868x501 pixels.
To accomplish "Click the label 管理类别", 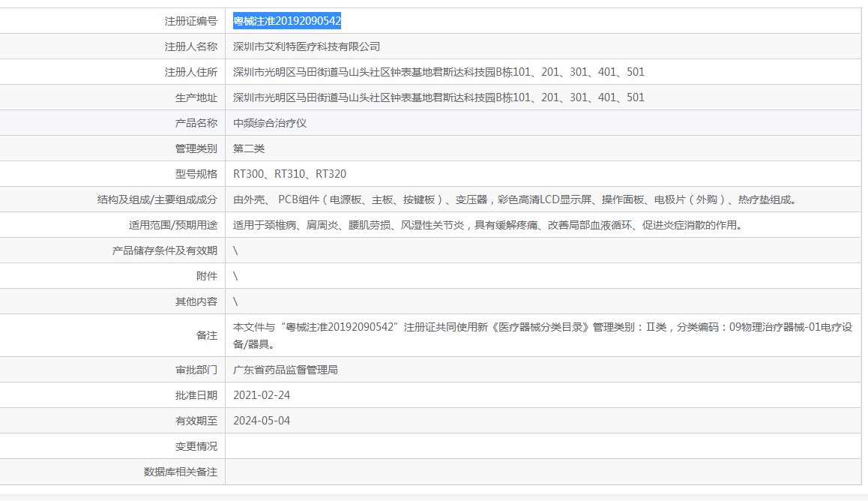I will coord(196,148).
